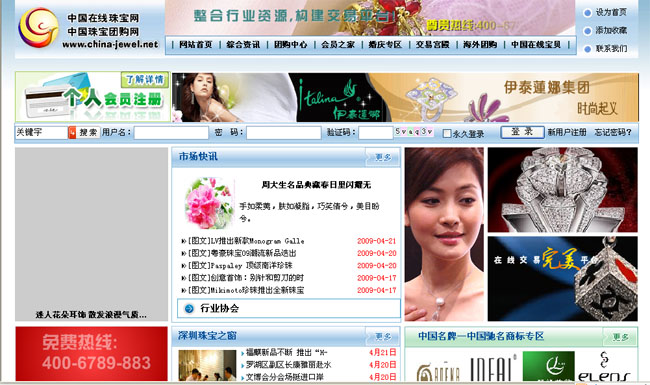Open the Paspaley 顶级南洋珍珠 news item

click(240, 266)
